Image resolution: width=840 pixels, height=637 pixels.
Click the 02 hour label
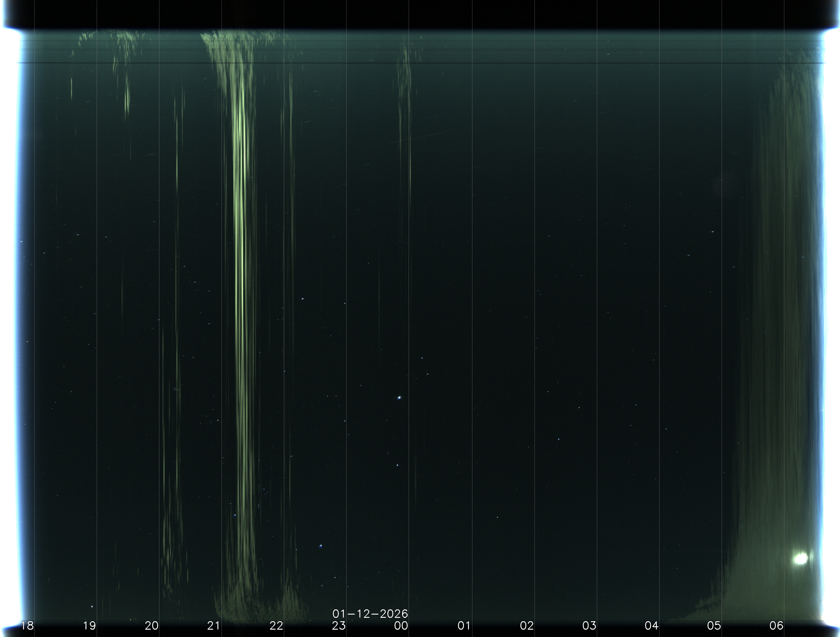click(527, 625)
